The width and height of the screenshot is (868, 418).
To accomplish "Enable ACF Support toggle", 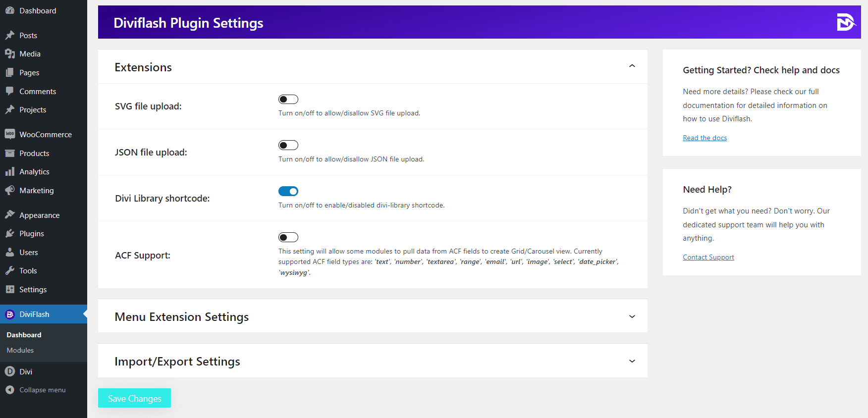I will click(288, 237).
